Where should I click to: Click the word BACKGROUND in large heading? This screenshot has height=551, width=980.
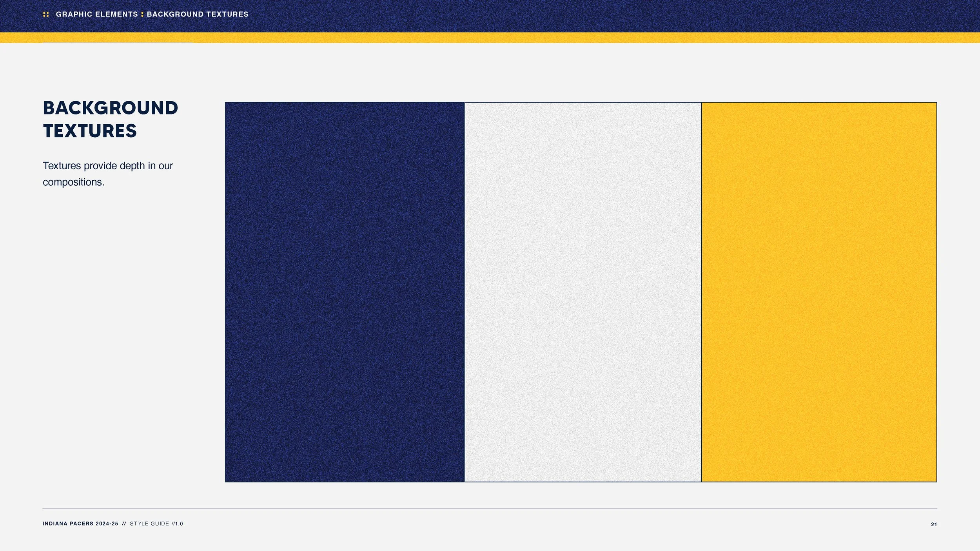click(x=110, y=108)
